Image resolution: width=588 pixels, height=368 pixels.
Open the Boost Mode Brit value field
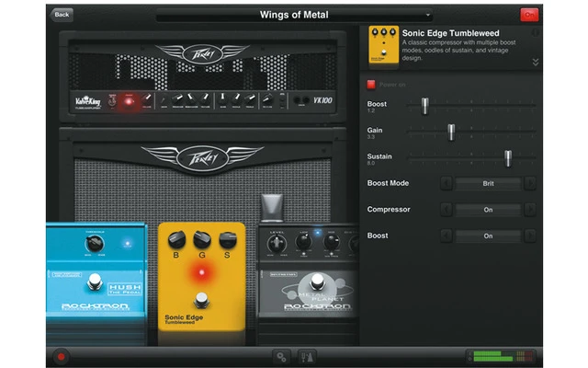488,184
